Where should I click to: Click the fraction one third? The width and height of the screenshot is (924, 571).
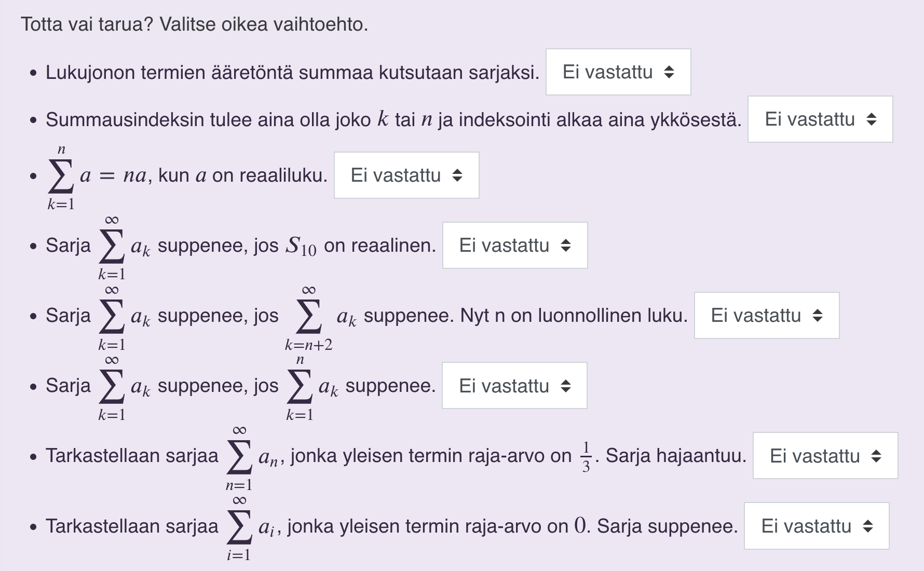point(586,456)
